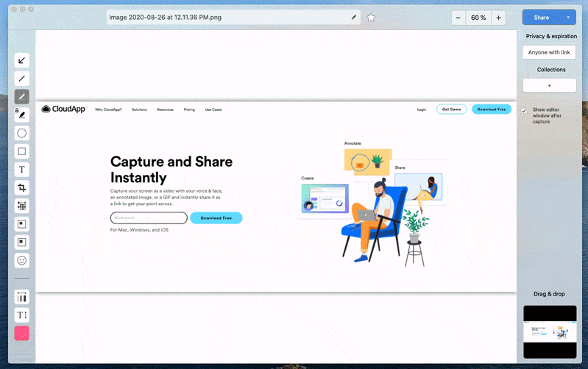Click the Work email input field
Viewport: 588px width, 369px height.
tap(149, 218)
